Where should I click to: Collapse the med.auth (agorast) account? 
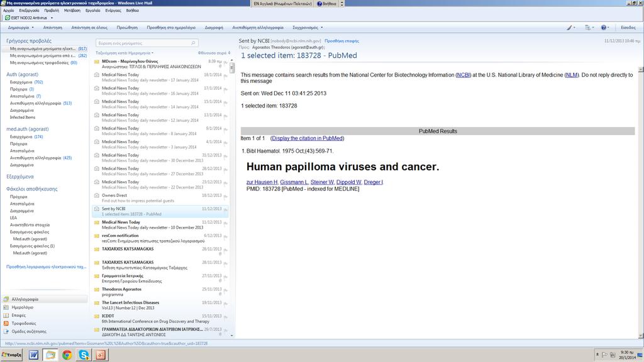pos(28,129)
